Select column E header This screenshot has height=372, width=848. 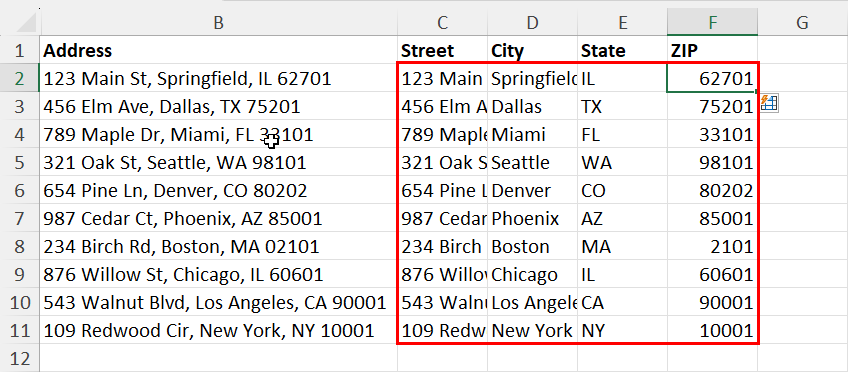(x=622, y=22)
